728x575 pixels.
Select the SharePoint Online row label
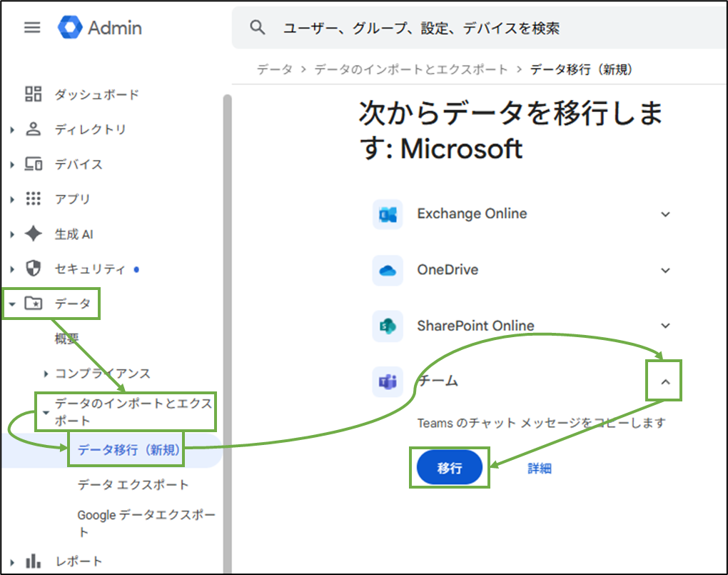pyautogui.click(x=475, y=326)
